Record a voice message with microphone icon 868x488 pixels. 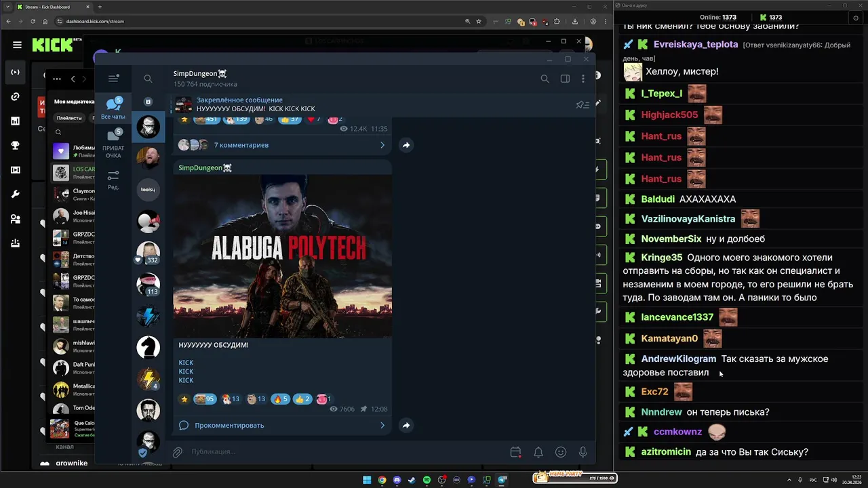pos(583,452)
